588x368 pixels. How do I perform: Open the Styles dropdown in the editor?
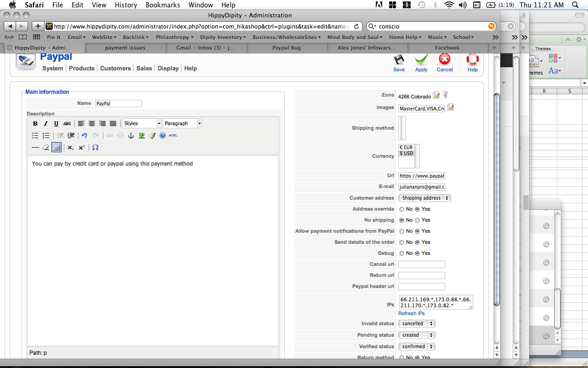click(x=142, y=123)
